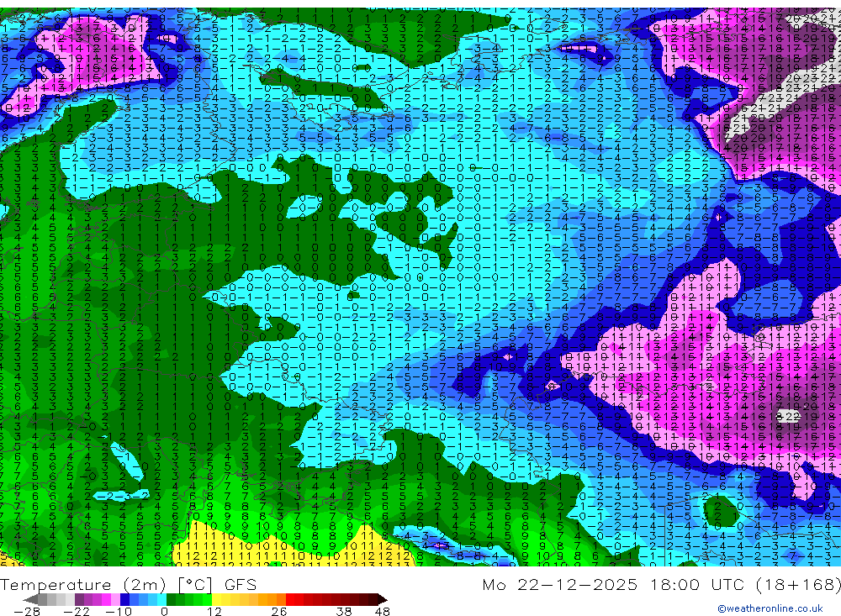Viewport: 841px width, 616px height.
Task: Click the 38 legend label
Action: coord(344,611)
